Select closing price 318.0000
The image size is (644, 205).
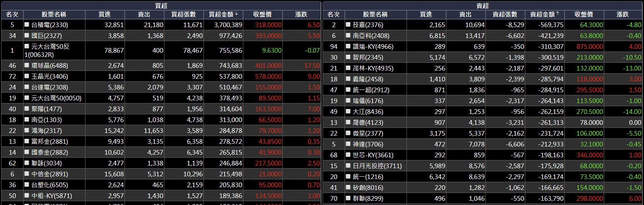tap(268, 25)
